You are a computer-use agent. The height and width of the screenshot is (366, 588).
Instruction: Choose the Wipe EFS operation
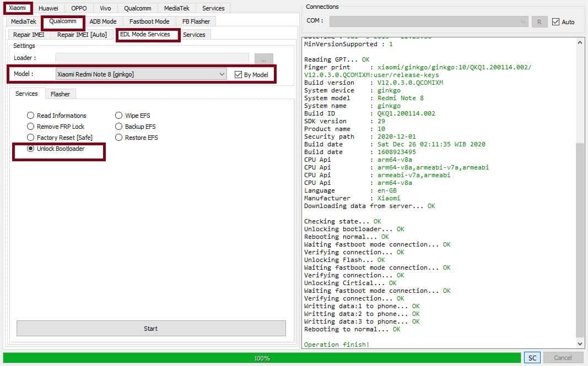(x=118, y=116)
